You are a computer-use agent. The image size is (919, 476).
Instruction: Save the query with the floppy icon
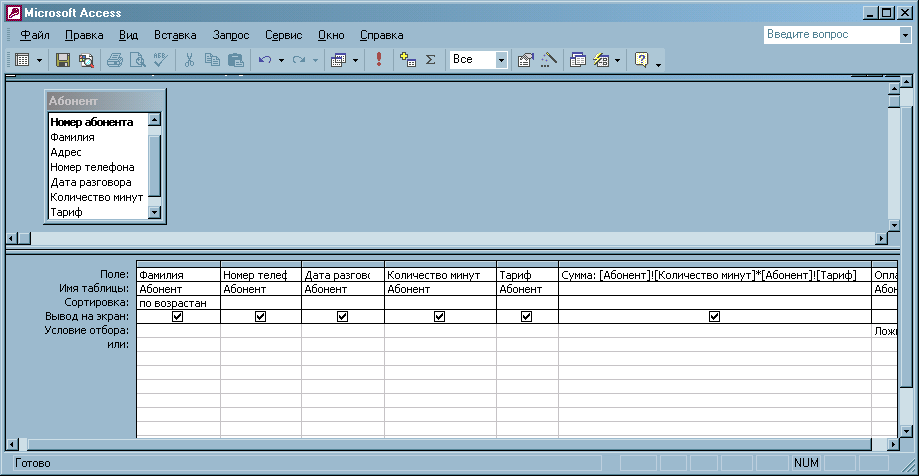pyautogui.click(x=63, y=60)
